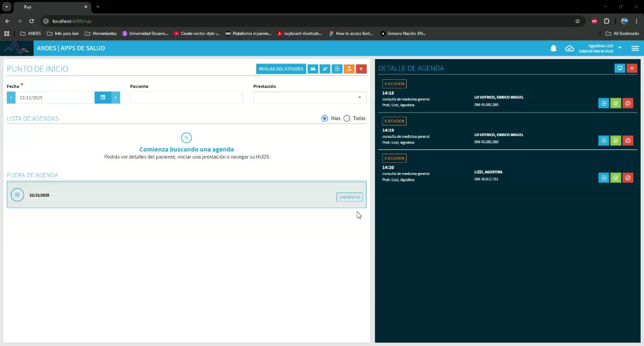Click DNI 38.812.761 text
Viewport: 644px width, 346px height.
tap(486, 179)
